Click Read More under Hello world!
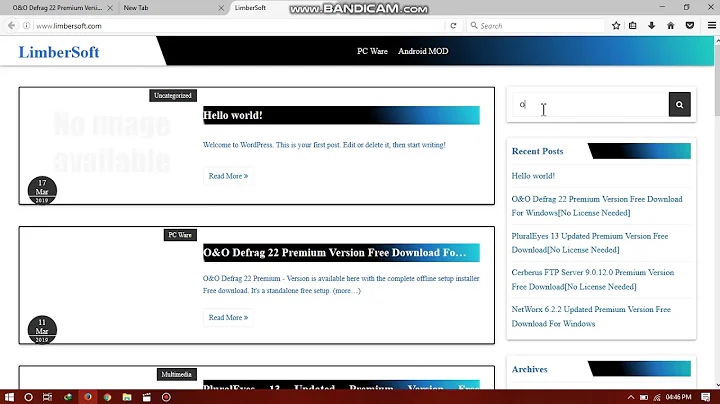The width and height of the screenshot is (720, 404). (x=228, y=176)
